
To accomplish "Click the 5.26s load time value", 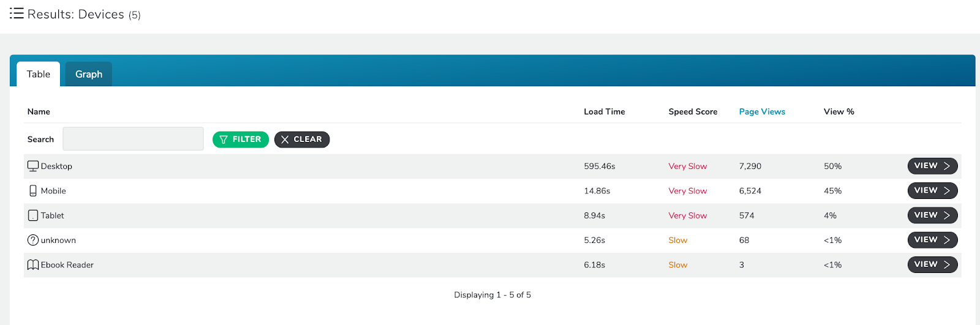I will coord(594,241).
